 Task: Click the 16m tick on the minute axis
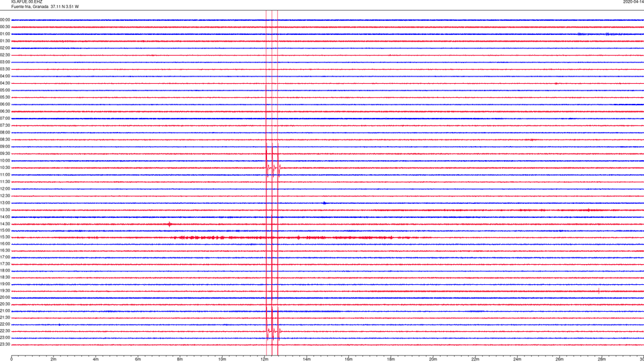point(349,359)
